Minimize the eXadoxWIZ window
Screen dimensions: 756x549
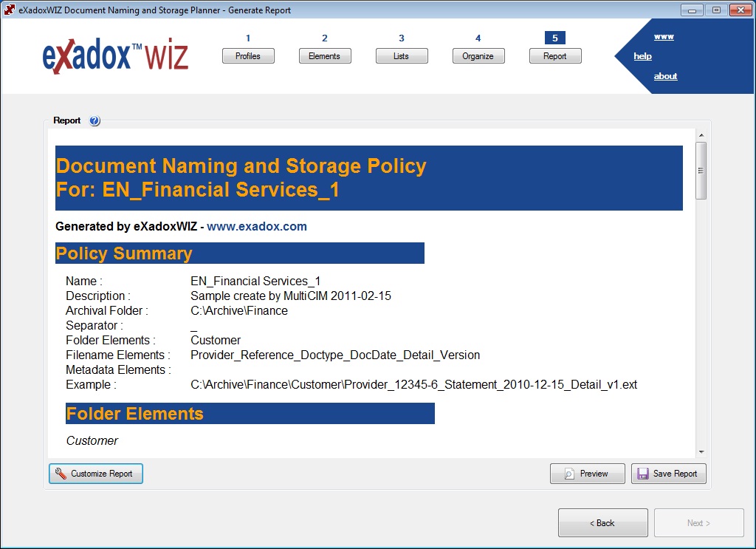(x=692, y=10)
